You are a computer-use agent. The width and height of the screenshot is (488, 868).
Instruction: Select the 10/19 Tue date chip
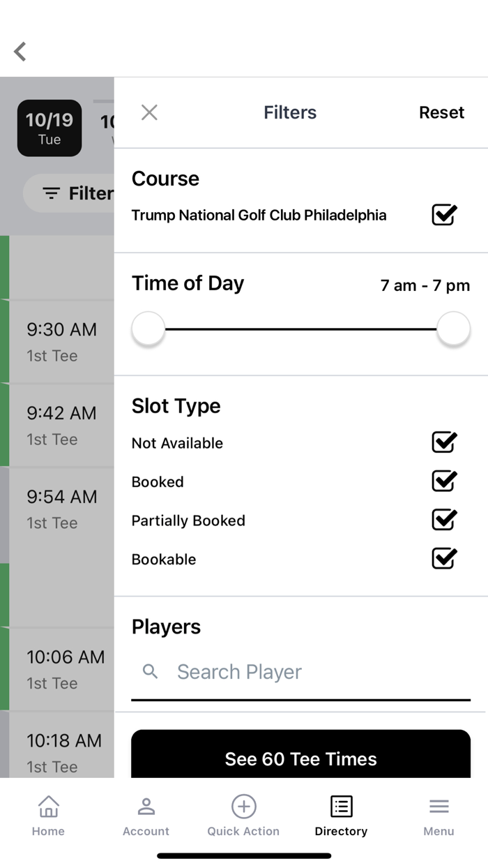(49, 128)
